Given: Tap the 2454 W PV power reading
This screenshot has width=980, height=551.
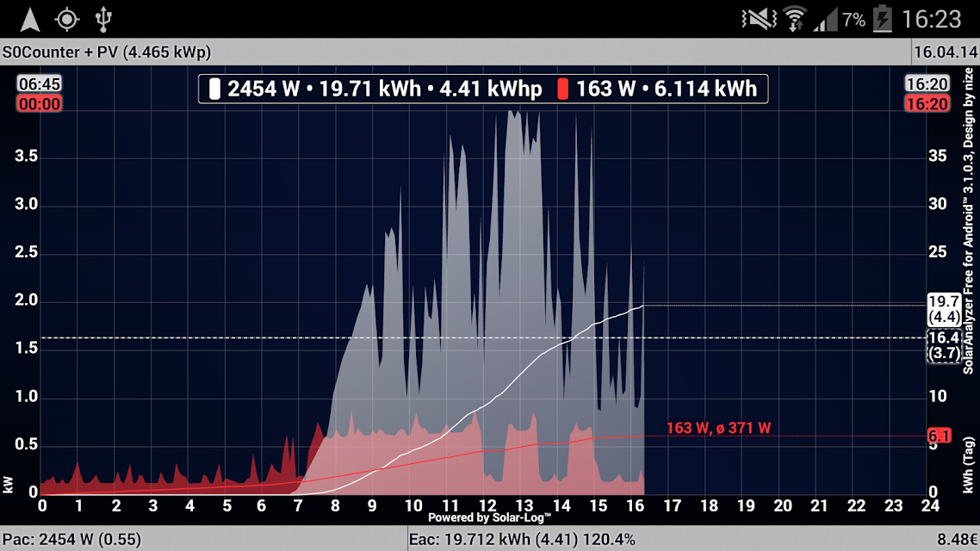Looking at the screenshot, I should pos(264,89).
